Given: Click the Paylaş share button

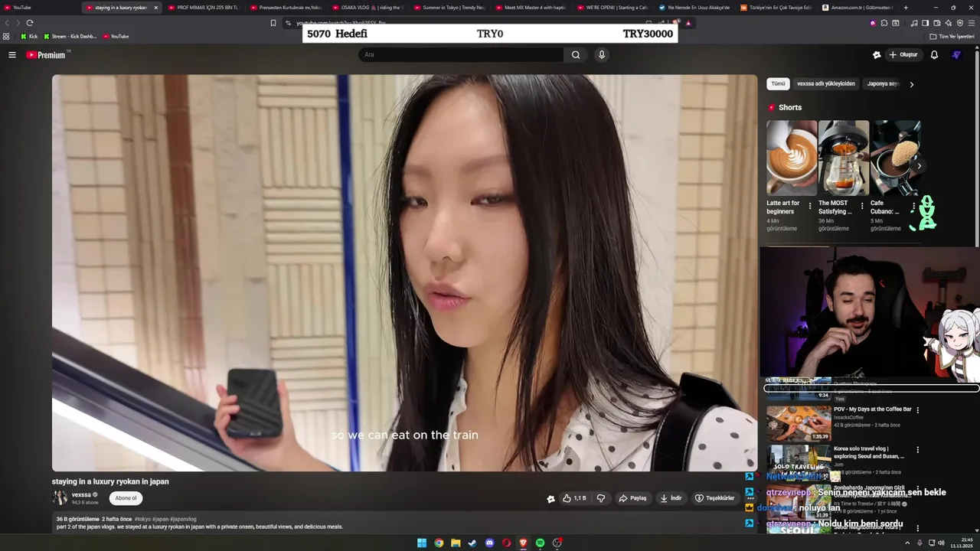Looking at the screenshot, I should (x=633, y=498).
